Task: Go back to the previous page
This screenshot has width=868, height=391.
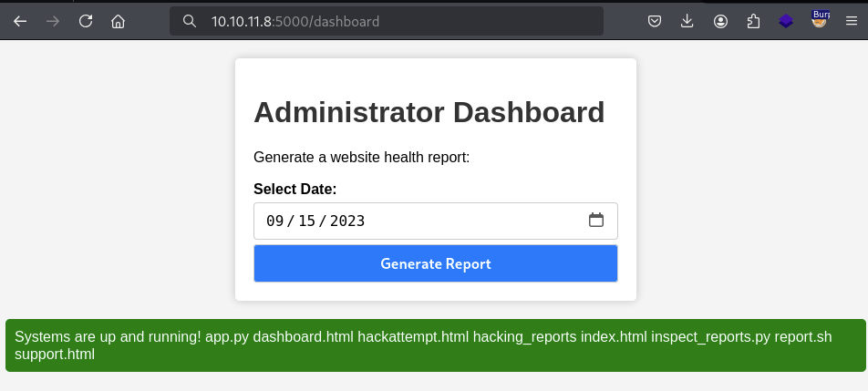Action: 20,21
